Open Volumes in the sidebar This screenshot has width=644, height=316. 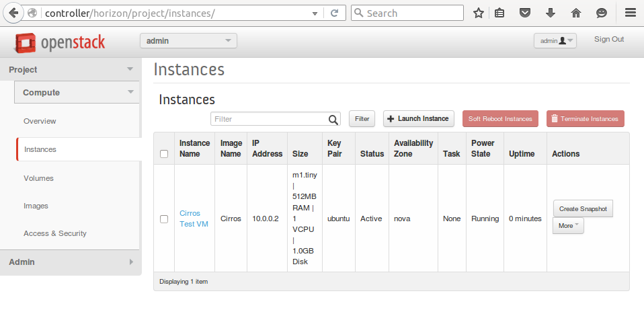coord(38,178)
